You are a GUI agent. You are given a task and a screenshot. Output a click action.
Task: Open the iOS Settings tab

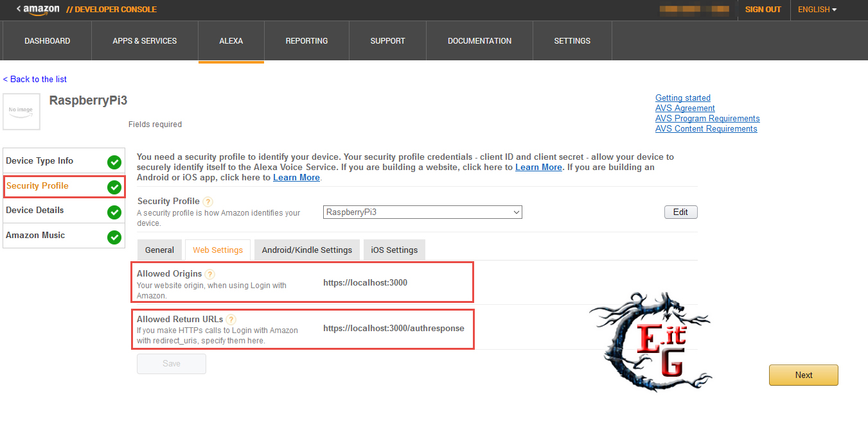(x=394, y=250)
